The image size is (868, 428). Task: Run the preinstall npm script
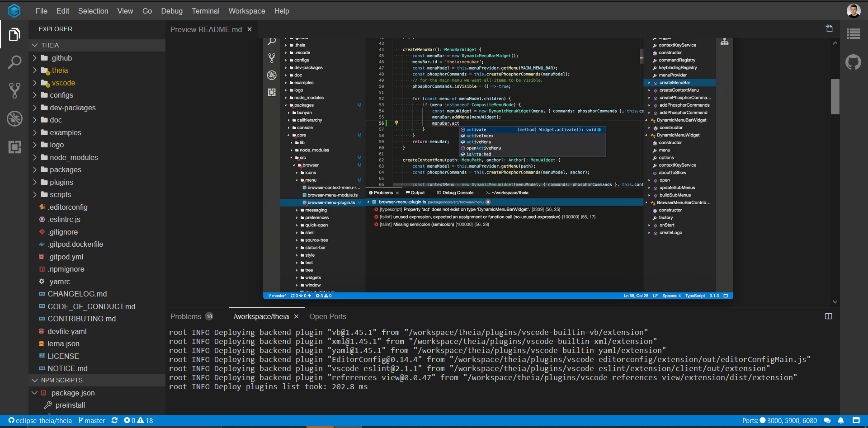pos(70,405)
